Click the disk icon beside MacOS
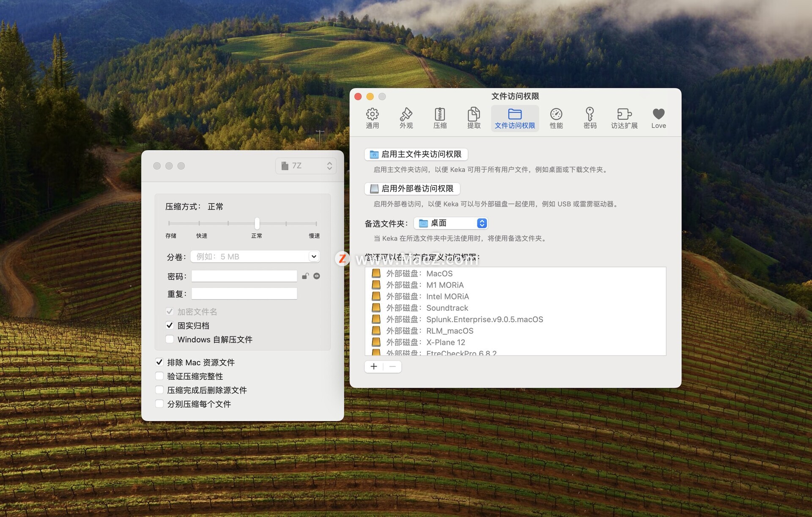This screenshot has width=812, height=517. pyautogui.click(x=376, y=274)
